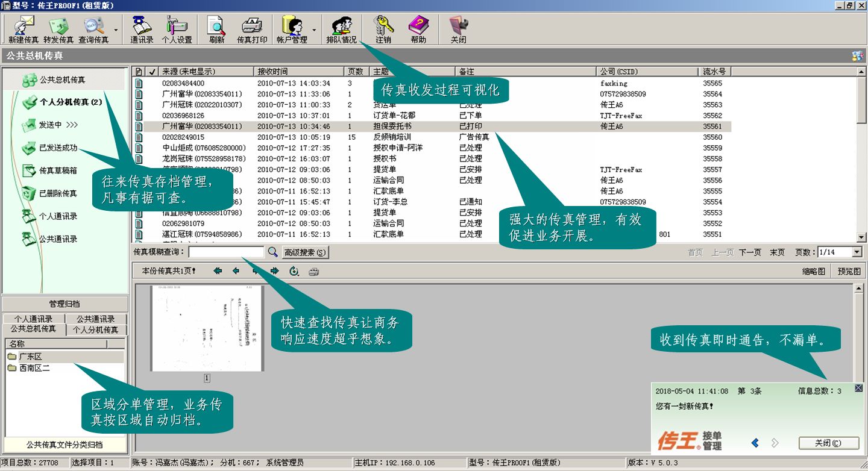Jump to first fax page double-left arrow

point(218,271)
